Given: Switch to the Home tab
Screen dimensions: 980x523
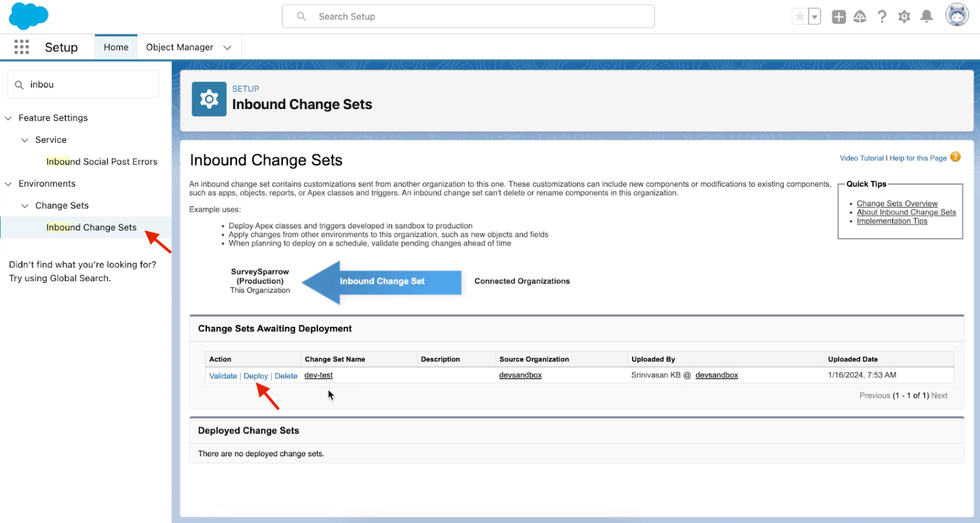Looking at the screenshot, I should click(116, 47).
